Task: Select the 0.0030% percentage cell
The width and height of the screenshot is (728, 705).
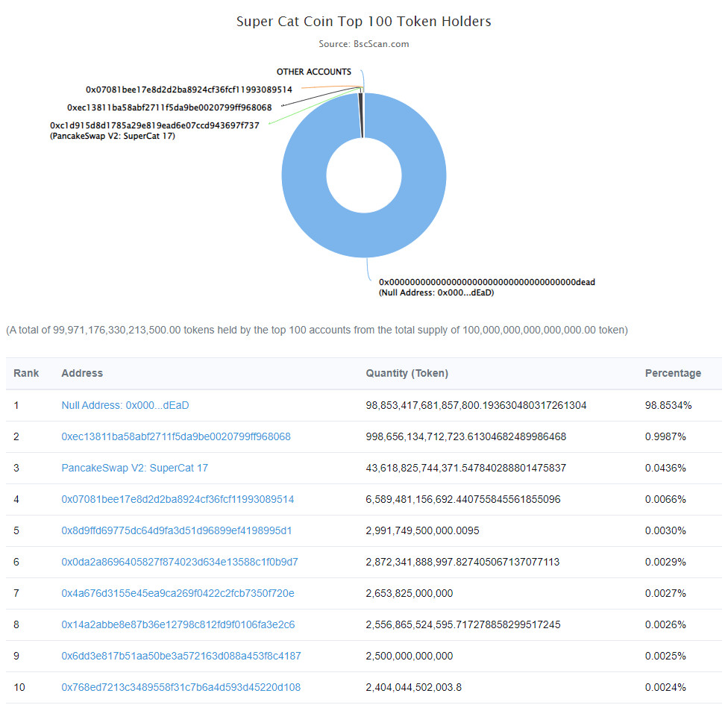Action: pyautogui.click(x=665, y=530)
